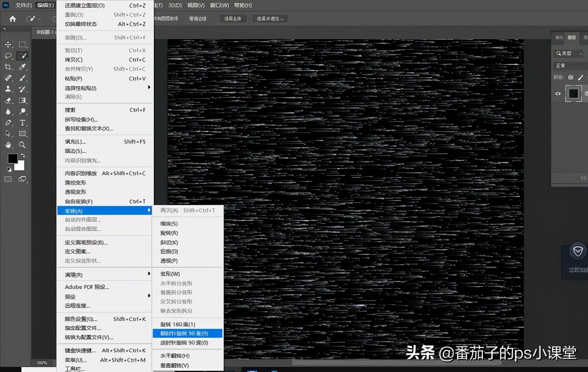Choose Rotate 90 Clockwise from Transform submenu
Image resolution: width=588 pixels, height=372 pixels.
tap(187, 333)
